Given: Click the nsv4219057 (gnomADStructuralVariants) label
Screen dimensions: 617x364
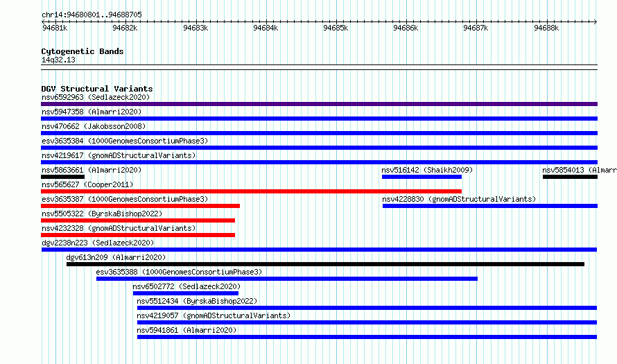Looking at the screenshot, I should click(214, 315).
